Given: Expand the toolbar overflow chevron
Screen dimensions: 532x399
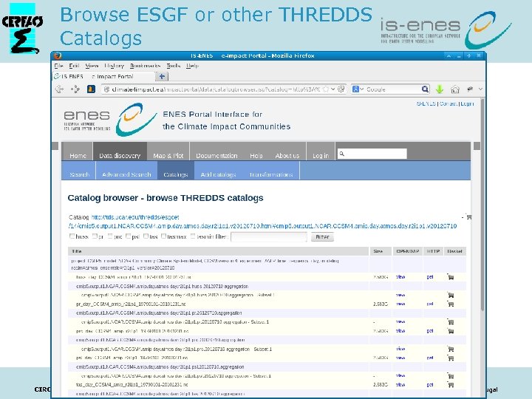Looking at the screenshot, I should pos(480,89).
